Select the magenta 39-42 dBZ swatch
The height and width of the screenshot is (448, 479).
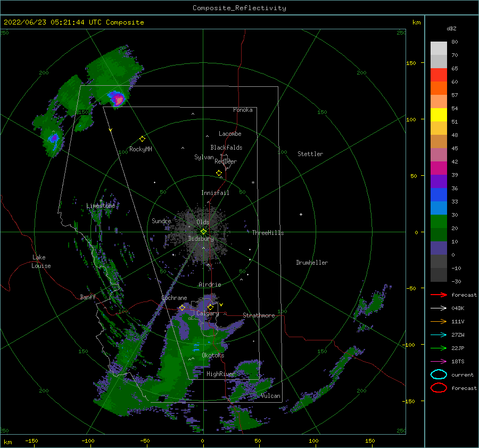pos(439,168)
